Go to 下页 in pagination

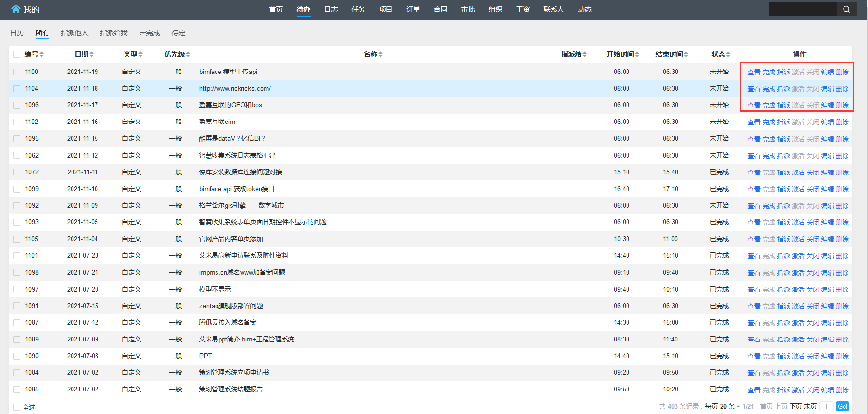pos(796,406)
